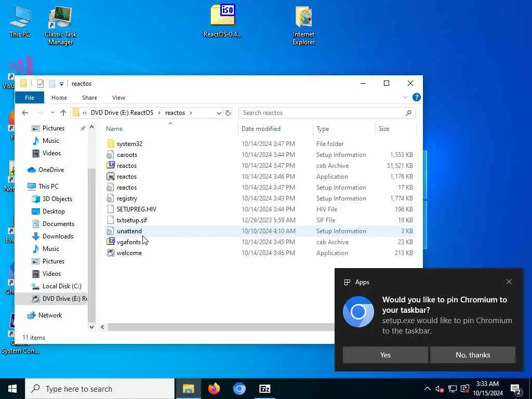Click the Windows Start button
The width and height of the screenshot is (532, 399).
click(12, 389)
